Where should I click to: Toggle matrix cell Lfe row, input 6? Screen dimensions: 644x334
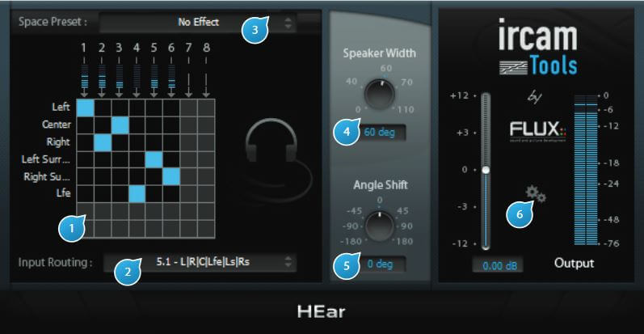[171, 194]
